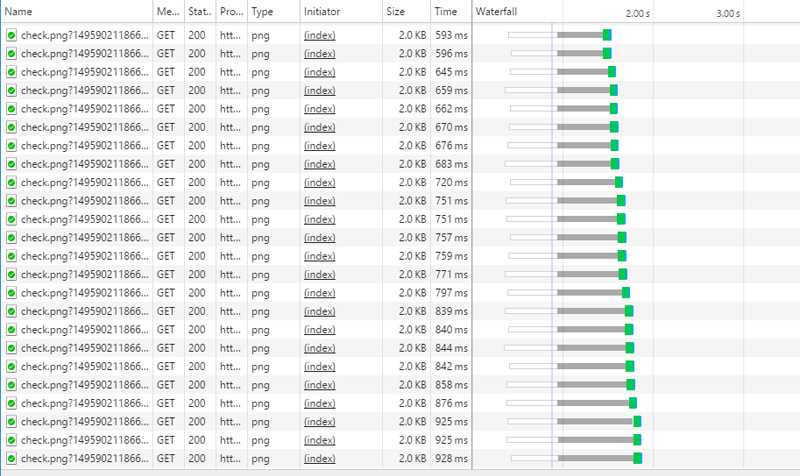
Task: Click the 2.0 KB size of the 676 ms request
Action: coord(412,145)
